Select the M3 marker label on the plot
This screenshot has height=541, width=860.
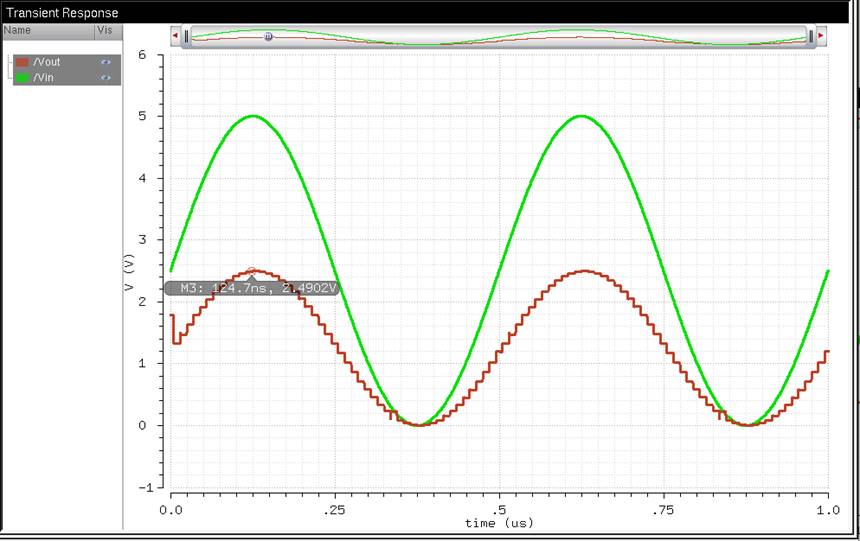coord(254,288)
